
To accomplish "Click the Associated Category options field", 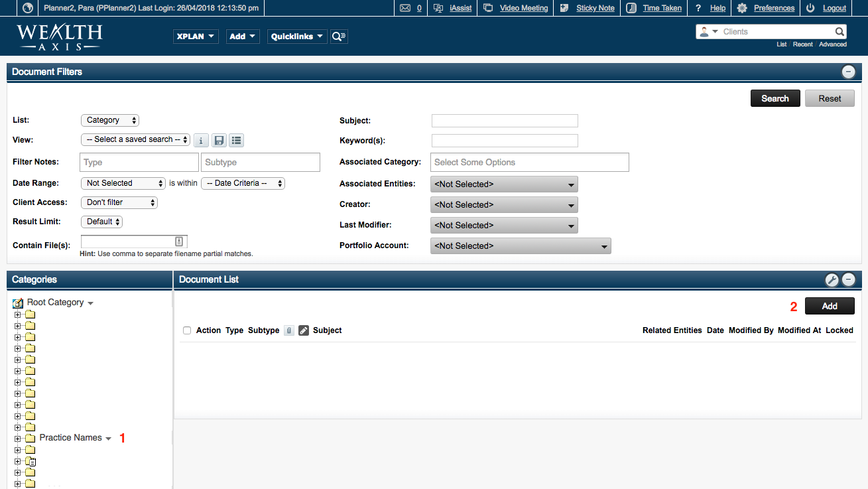I will 530,162.
